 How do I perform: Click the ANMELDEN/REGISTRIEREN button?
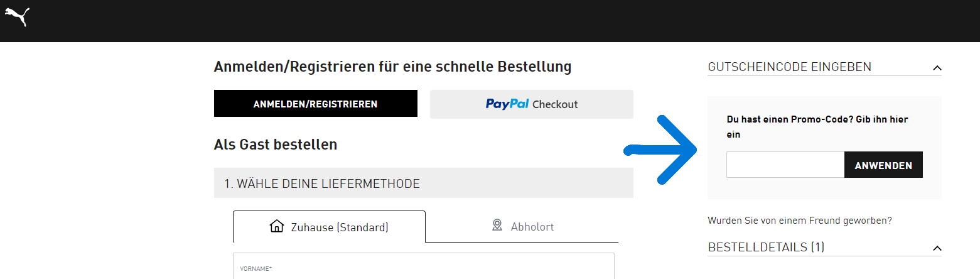click(315, 104)
